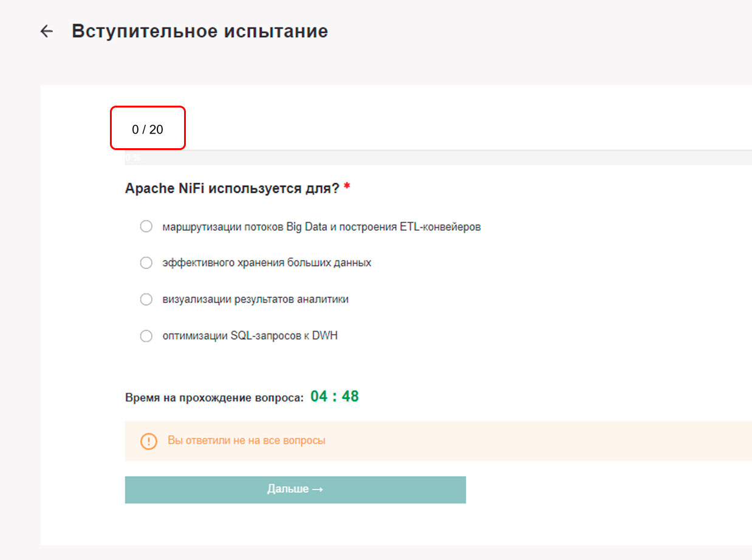Screen dimensions: 752x560
Task: Click the red required asterisk
Action: (x=347, y=188)
